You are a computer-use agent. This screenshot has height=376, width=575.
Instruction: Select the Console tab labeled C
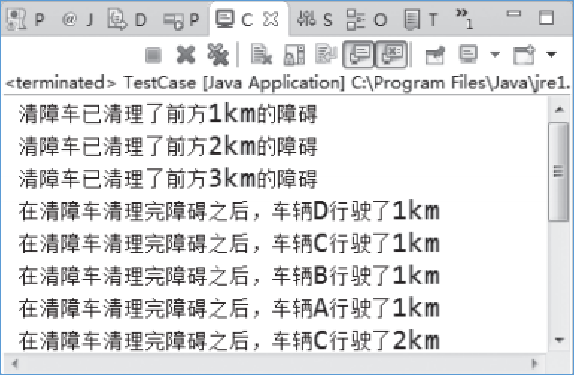point(234,19)
